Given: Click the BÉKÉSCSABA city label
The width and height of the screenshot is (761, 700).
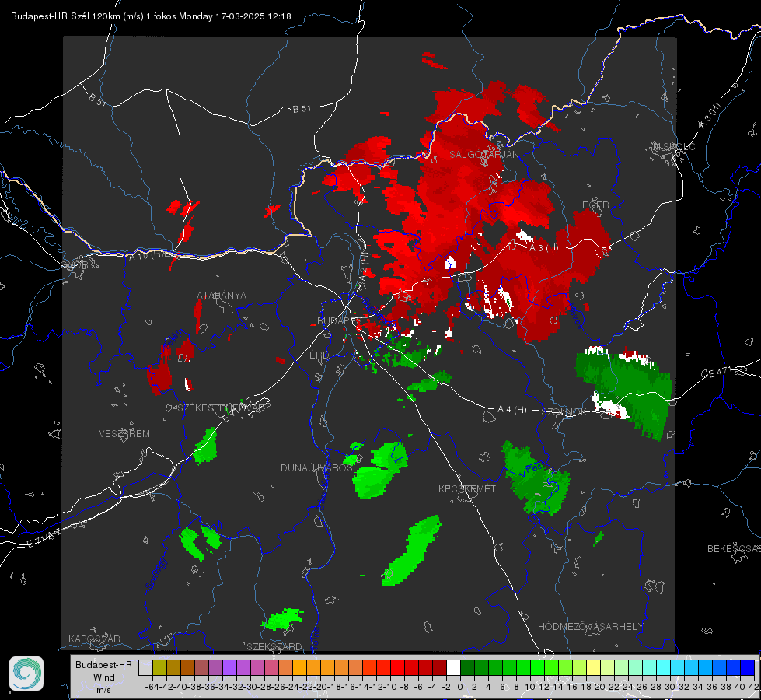Looking at the screenshot, I should pyautogui.click(x=734, y=549).
